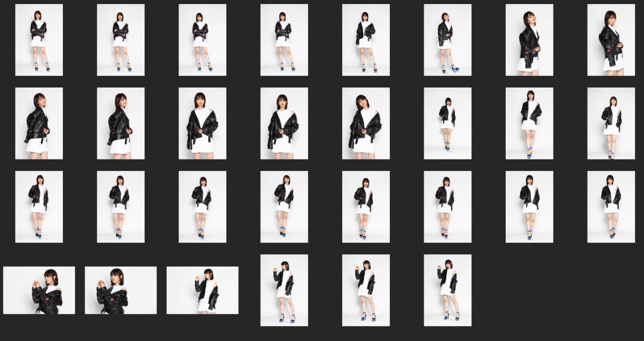Select the first side-profile photo in second row
Viewport: 644px width, 341px height.
click(39, 124)
